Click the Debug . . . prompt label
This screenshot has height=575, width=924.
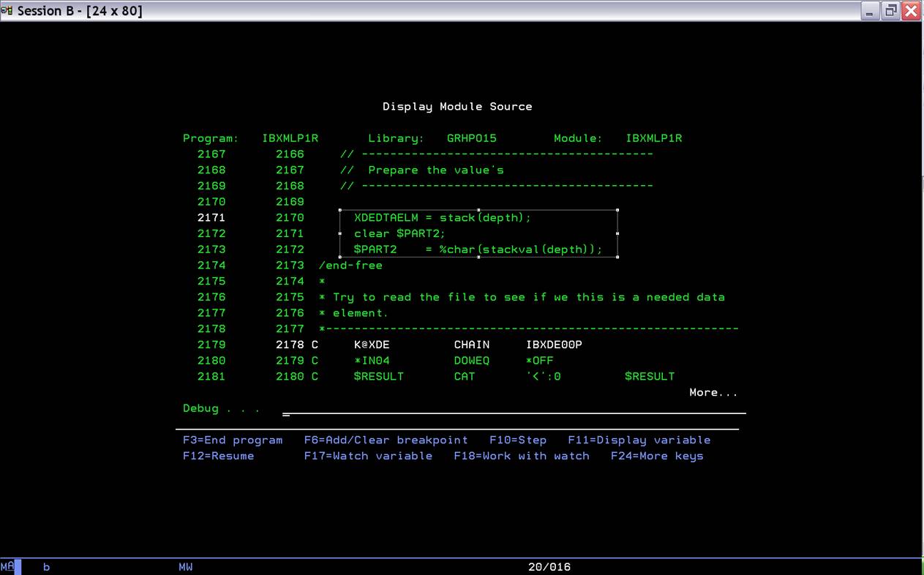tap(222, 408)
